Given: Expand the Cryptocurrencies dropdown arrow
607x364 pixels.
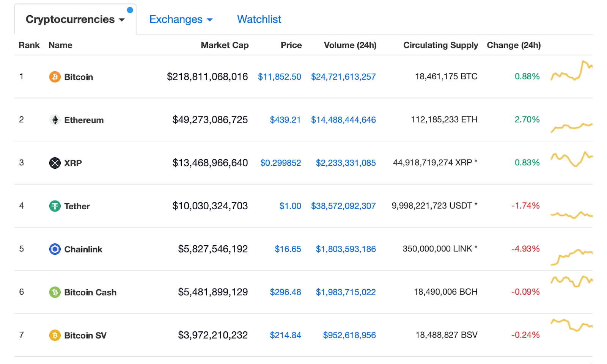Looking at the screenshot, I should tap(122, 20).
